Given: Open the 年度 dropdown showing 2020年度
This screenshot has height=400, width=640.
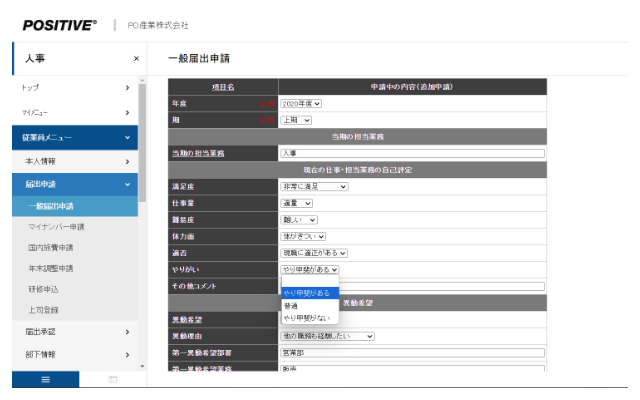Looking at the screenshot, I should [x=301, y=104].
